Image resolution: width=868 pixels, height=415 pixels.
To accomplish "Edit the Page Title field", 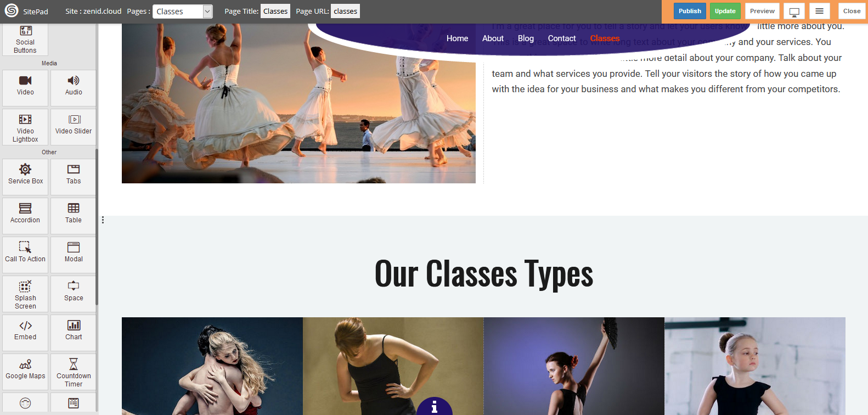I will (275, 11).
